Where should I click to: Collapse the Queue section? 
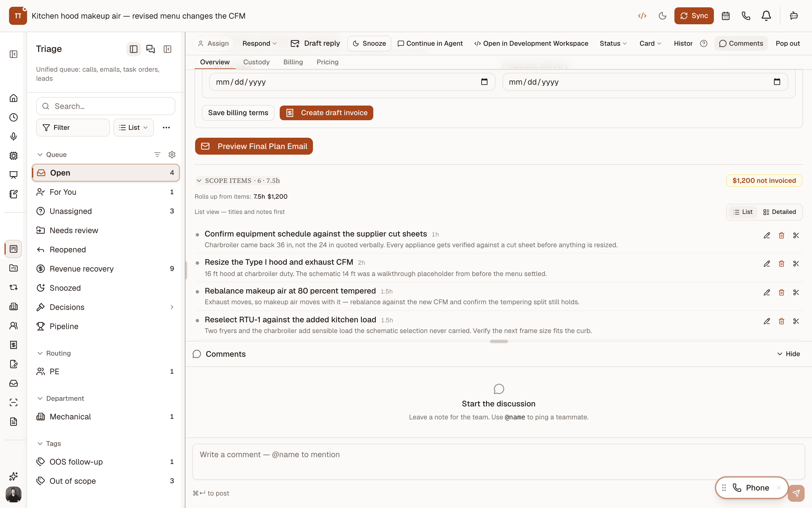pyautogui.click(x=40, y=155)
